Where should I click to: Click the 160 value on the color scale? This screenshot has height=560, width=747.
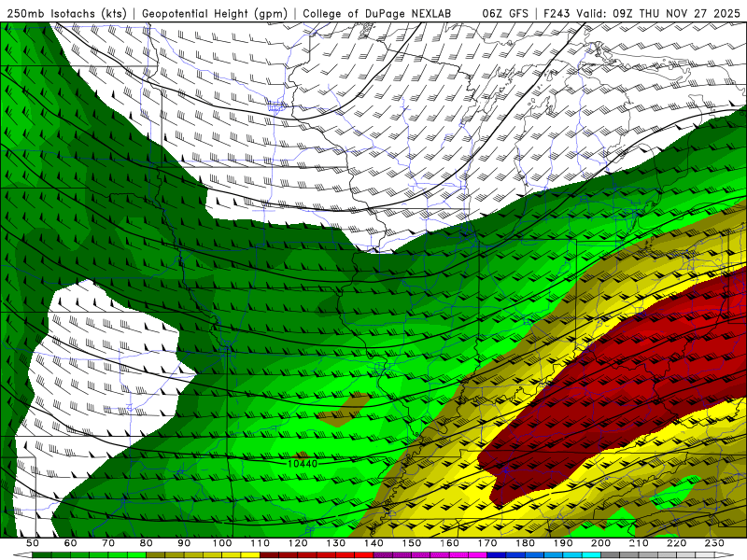point(449,543)
